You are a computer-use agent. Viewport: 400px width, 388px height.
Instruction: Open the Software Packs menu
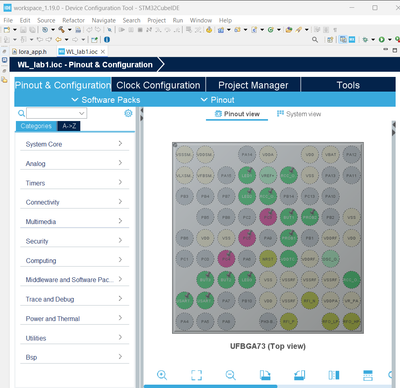coord(106,100)
